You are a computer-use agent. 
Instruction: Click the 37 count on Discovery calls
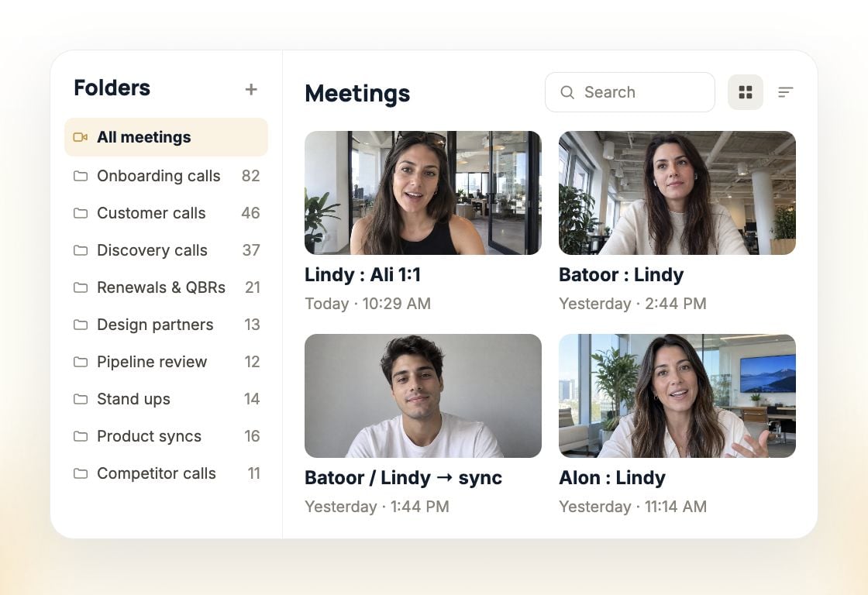point(251,250)
